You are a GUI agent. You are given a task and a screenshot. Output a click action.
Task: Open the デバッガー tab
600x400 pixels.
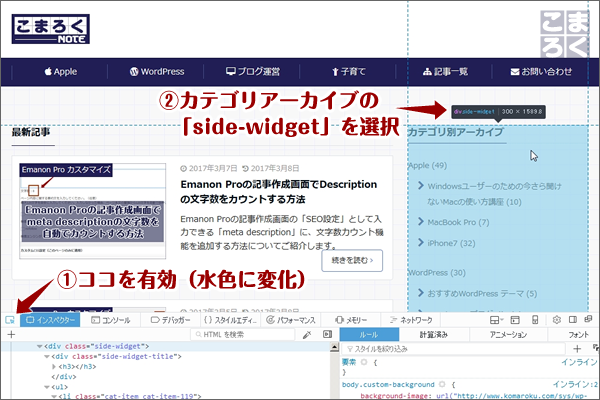170,320
